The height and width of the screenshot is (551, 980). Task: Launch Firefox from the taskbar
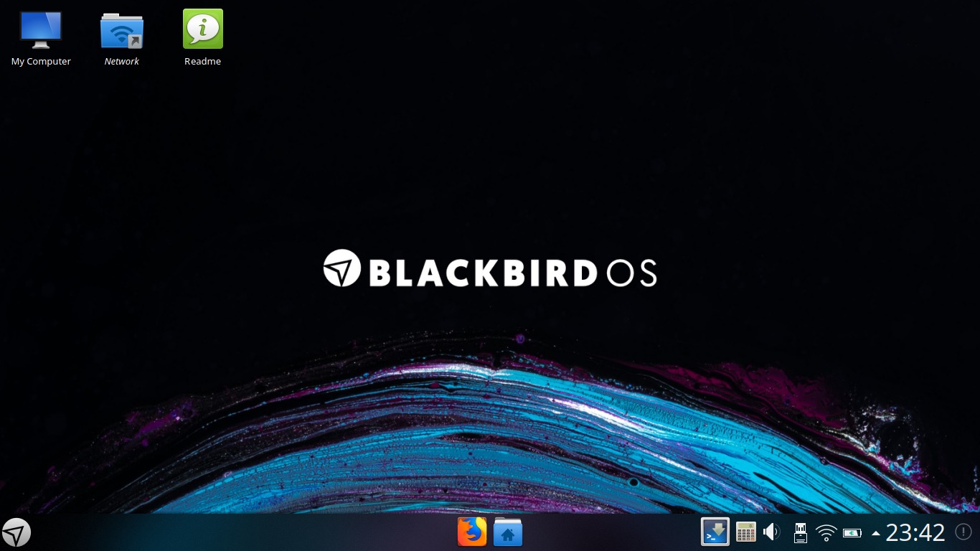pos(472,532)
